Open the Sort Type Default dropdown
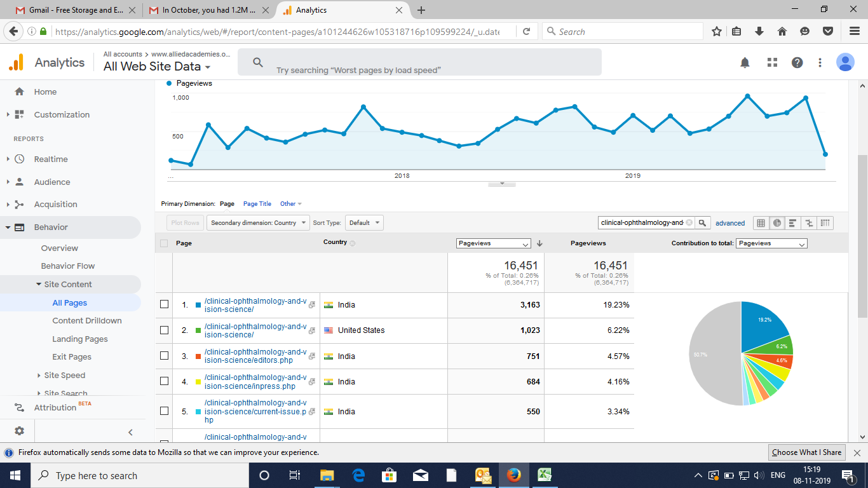868x488 pixels. (364, 223)
